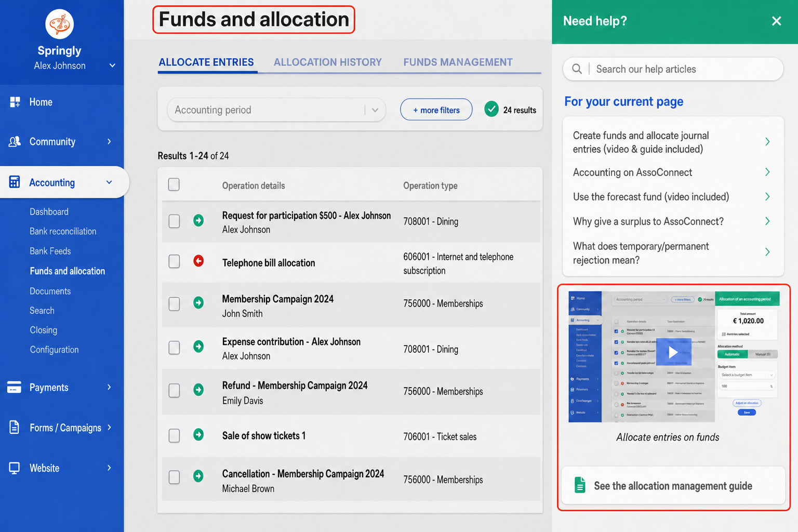Click red arrow icon for Telephone bill allocation

(x=198, y=261)
